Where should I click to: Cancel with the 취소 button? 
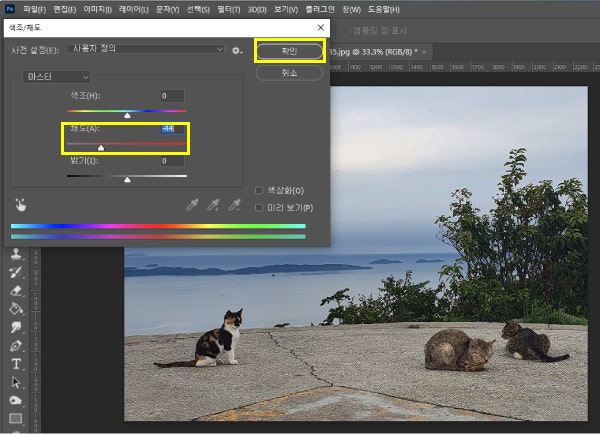(289, 73)
